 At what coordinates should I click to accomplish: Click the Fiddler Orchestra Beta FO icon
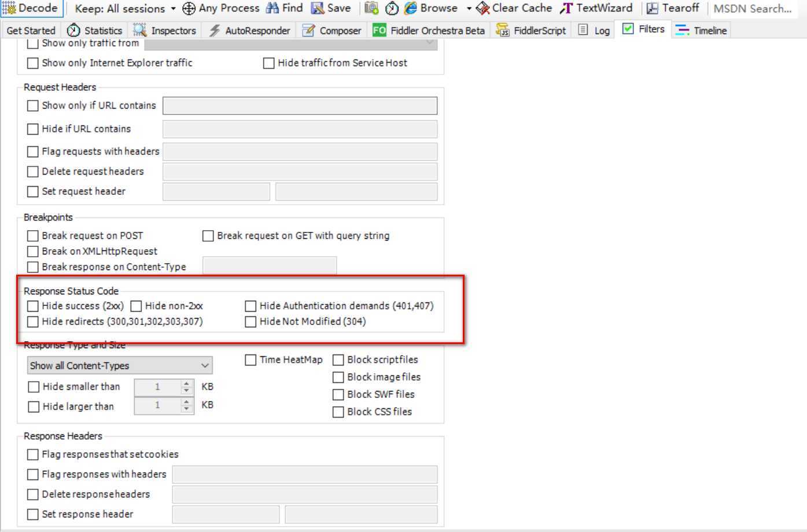click(379, 30)
